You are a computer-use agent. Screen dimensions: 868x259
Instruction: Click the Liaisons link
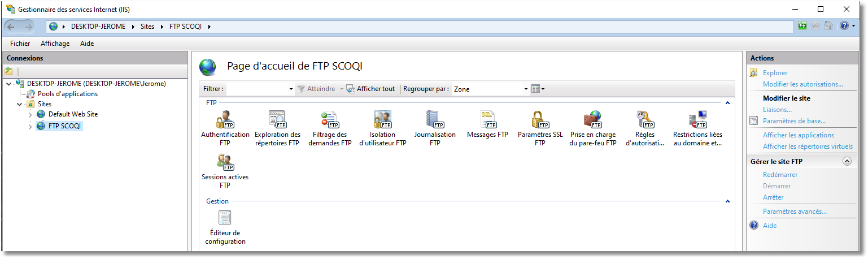pos(777,110)
